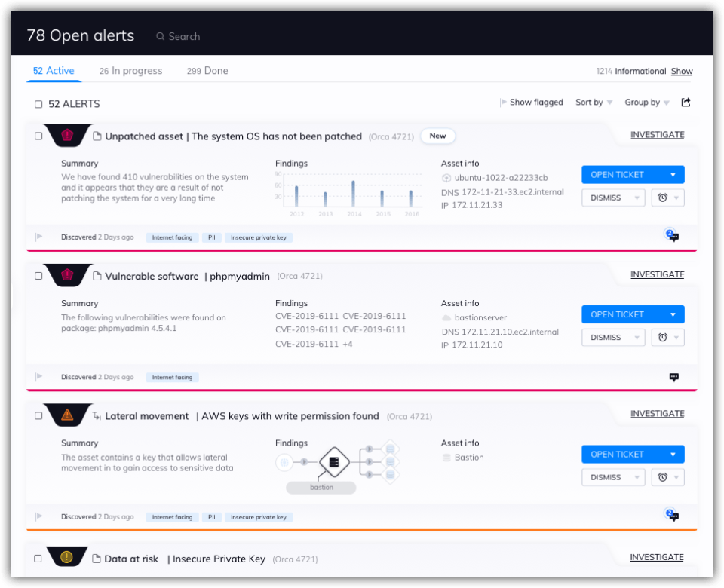Click the red severity badge on Unpatched asset
This screenshot has height=588, width=724.
tap(68, 136)
